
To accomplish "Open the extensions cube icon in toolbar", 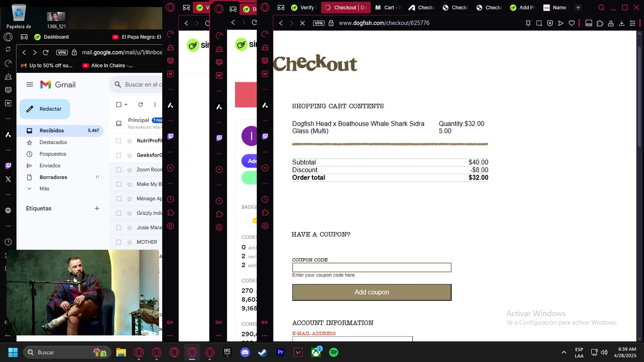I will pos(600,23).
